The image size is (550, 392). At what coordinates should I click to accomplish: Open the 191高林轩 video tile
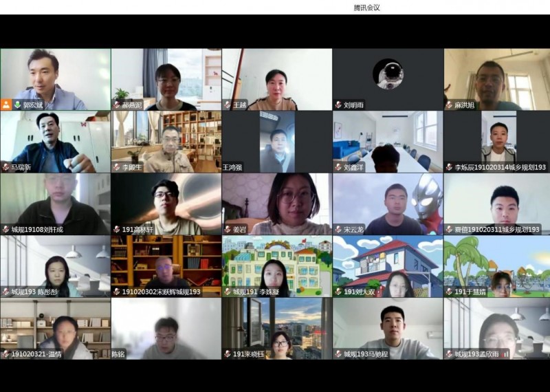[x=166, y=203]
